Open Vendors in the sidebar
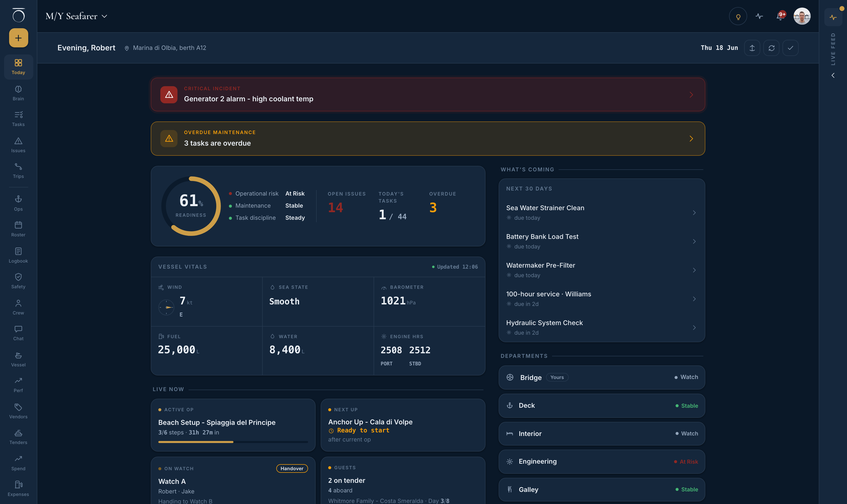This screenshot has height=504, width=847. 18,411
